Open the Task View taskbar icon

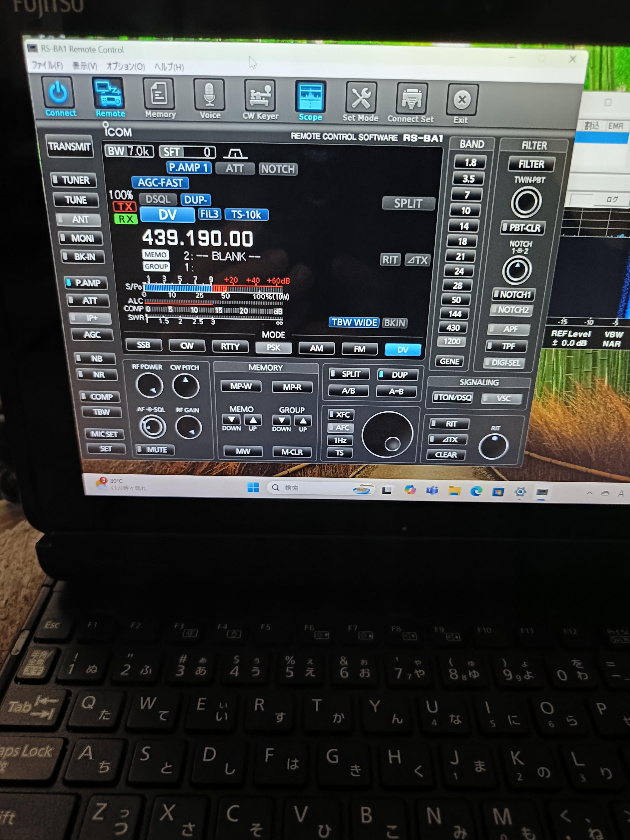pos(387,490)
